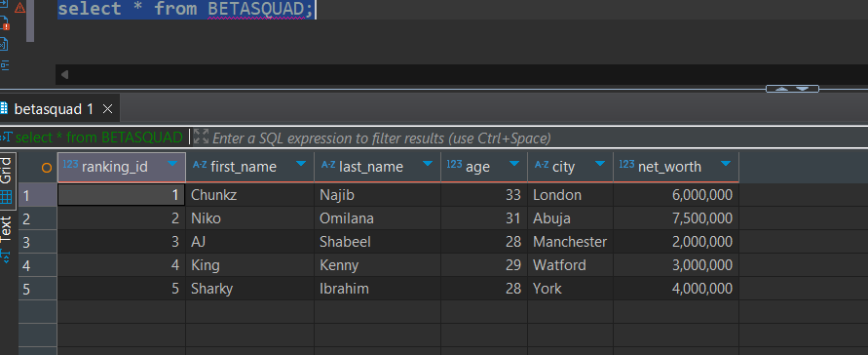
Task: Click the script icon with red alert badge
Action: tap(4, 23)
